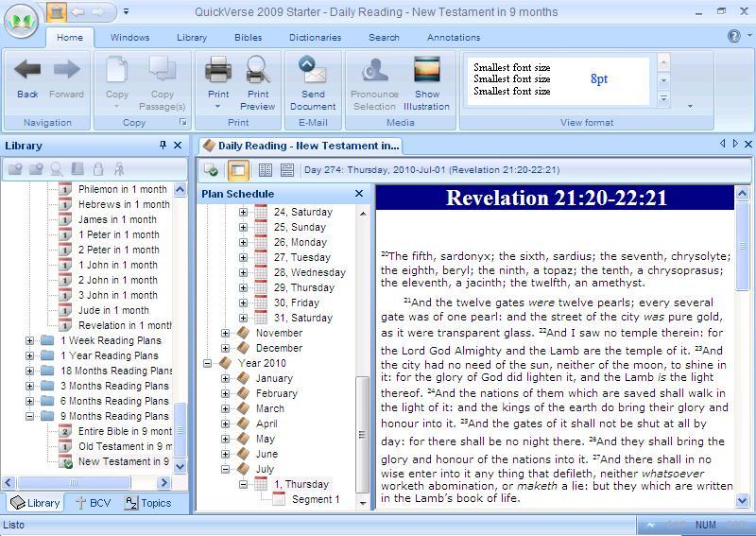The image size is (756, 536).
Task: Choose the 8pt smallest font size format
Action: tap(558, 79)
